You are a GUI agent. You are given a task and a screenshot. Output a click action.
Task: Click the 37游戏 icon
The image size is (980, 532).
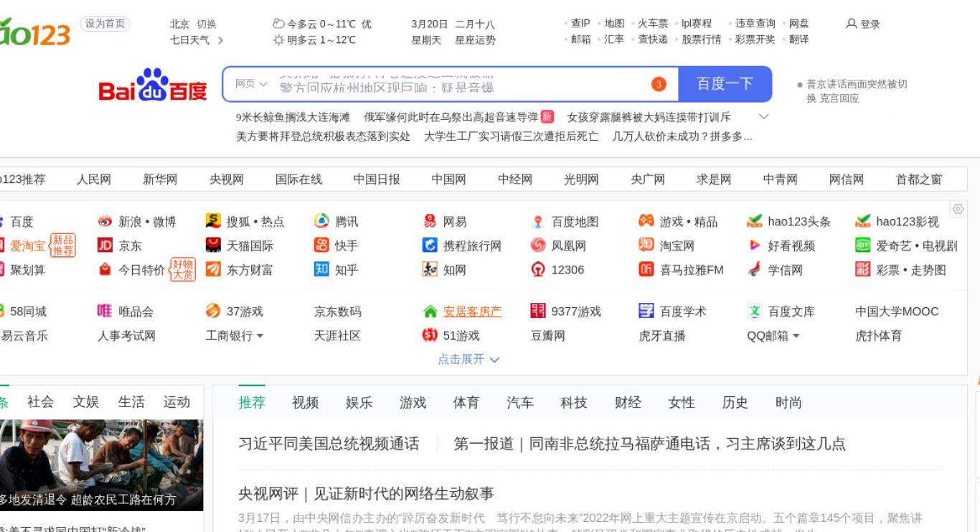click(x=213, y=311)
